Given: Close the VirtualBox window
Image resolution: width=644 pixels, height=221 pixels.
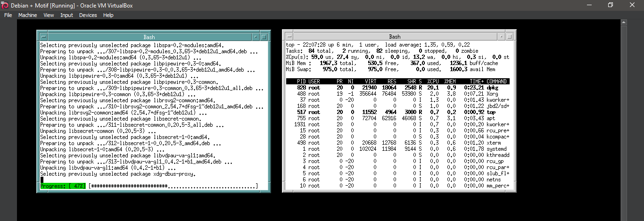Looking at the screenshot, I should coord(632,5).
